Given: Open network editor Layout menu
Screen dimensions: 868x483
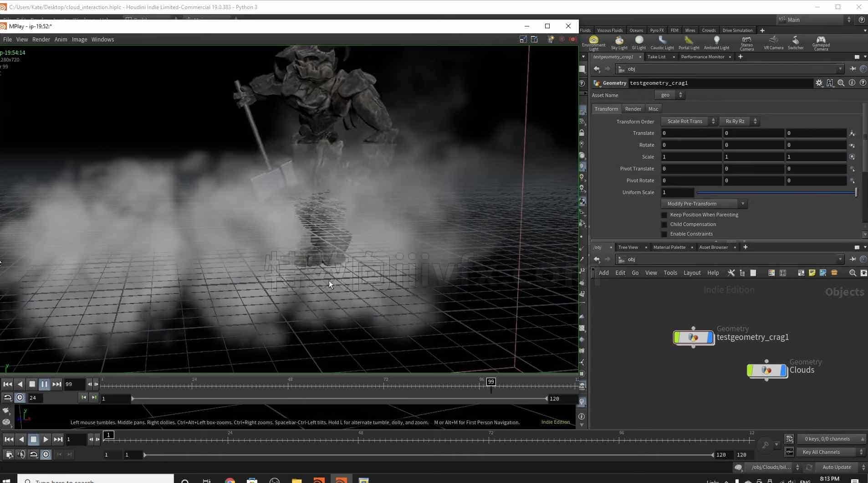Looking at the screenshot, I should click(692, 273).
